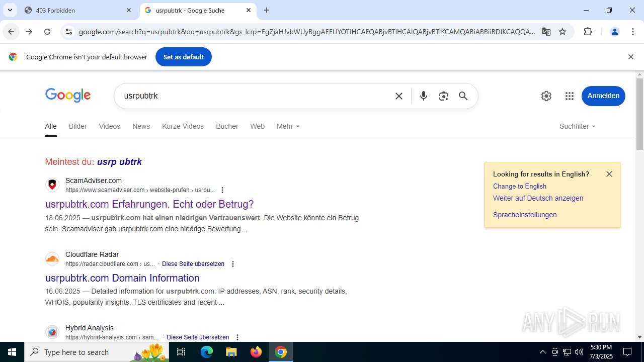
Task: Open the Hybrid Analysis favicon result
Action: pos(52,332)
